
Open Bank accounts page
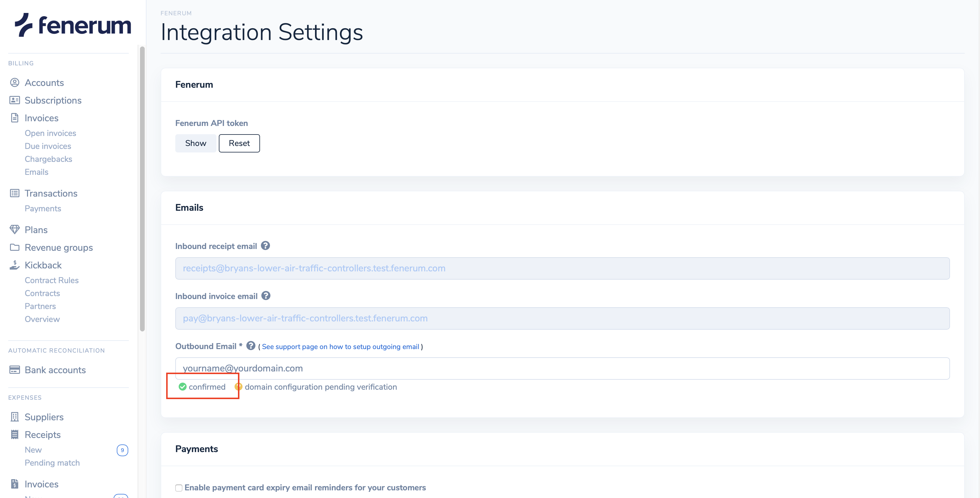pos(55,370)
